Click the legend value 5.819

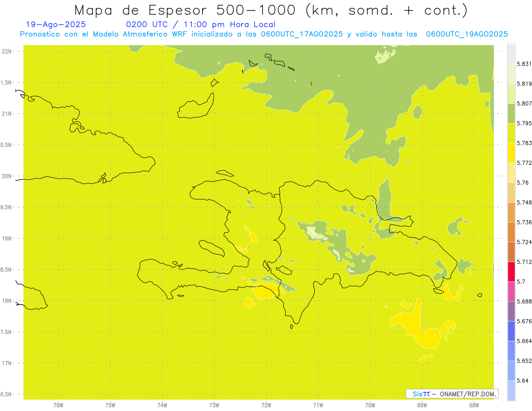click(524, 84)
